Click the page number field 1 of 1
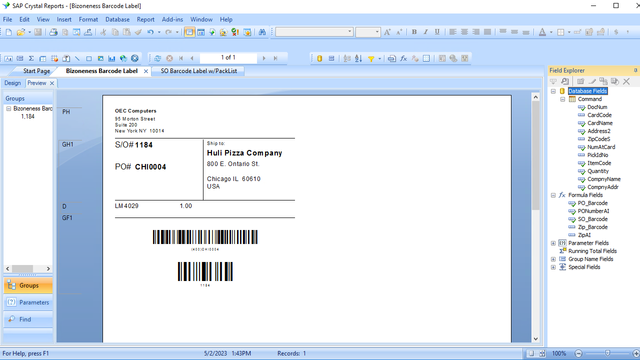This screenshot has height=360, width=640. tap(228, 58)
